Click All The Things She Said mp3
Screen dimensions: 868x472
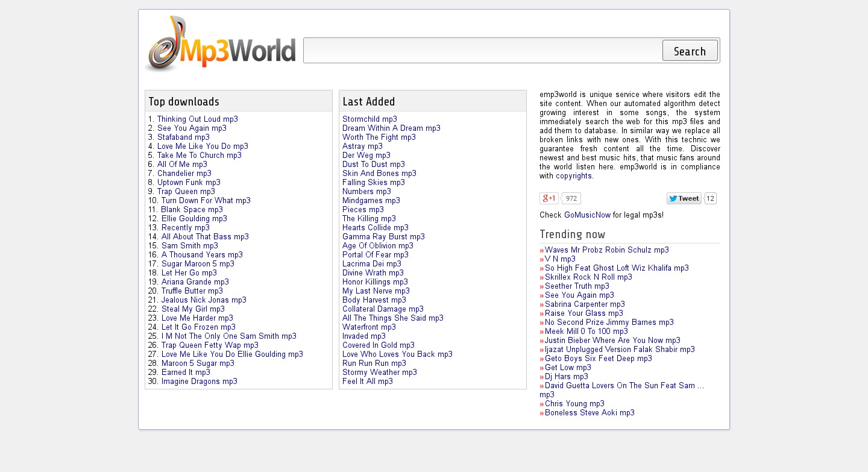click(392, 318)
